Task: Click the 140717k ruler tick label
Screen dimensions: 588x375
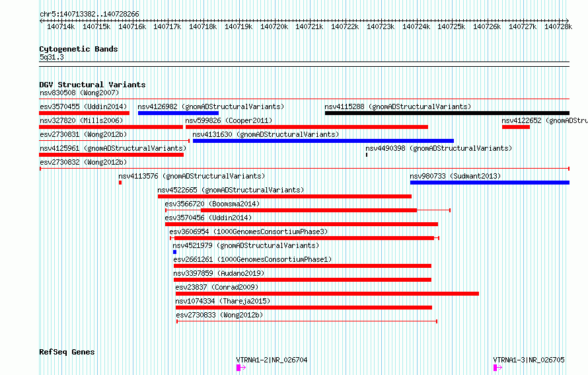Action: point(167,26)
